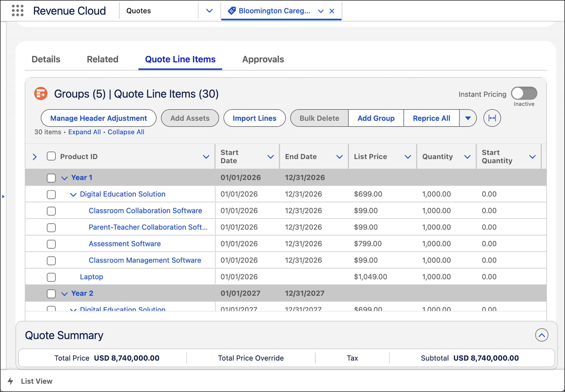
Task: Open the Classroom Management Software link
Action: pyautogui.click(x=145, y=260)
